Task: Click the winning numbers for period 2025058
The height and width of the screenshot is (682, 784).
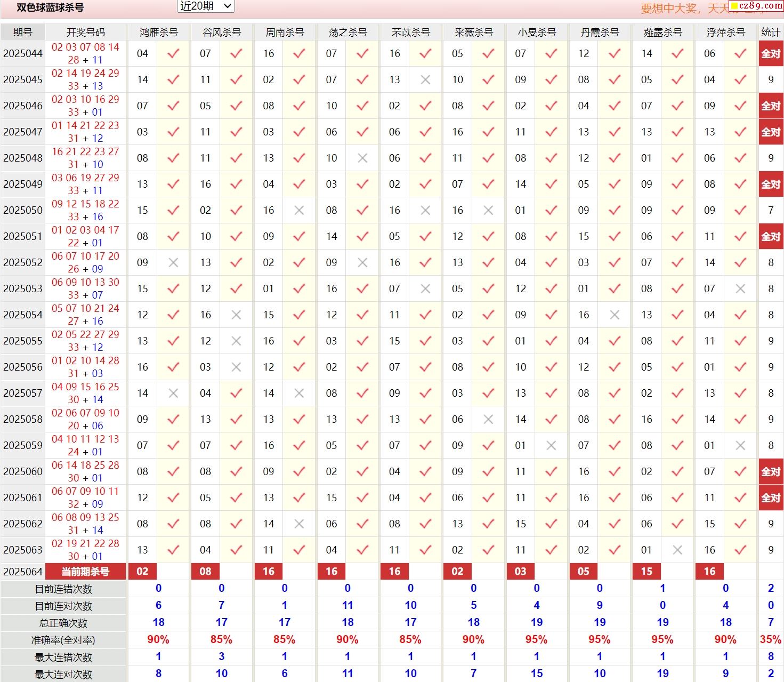Action: click(x=85, y=419)
